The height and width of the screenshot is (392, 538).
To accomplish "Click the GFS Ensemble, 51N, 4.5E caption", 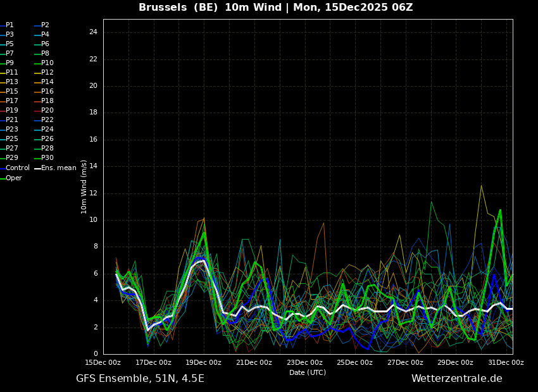I will 140,379.
